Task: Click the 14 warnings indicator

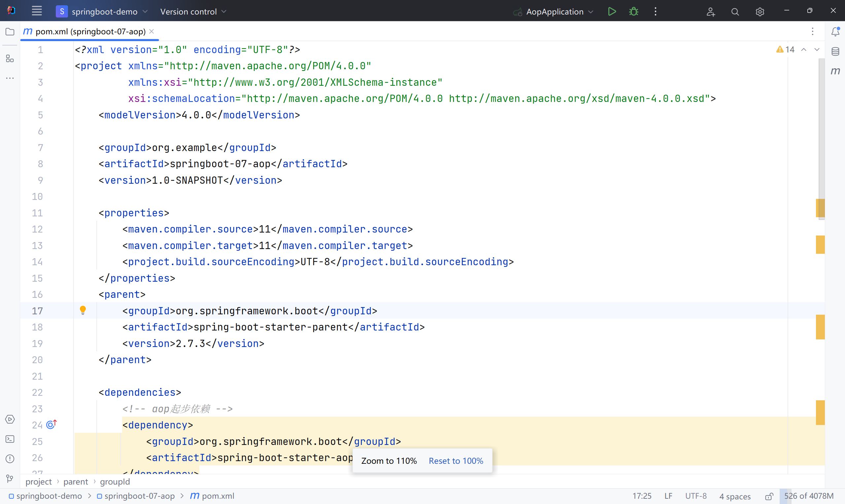Action: click(x=785, y=49)
